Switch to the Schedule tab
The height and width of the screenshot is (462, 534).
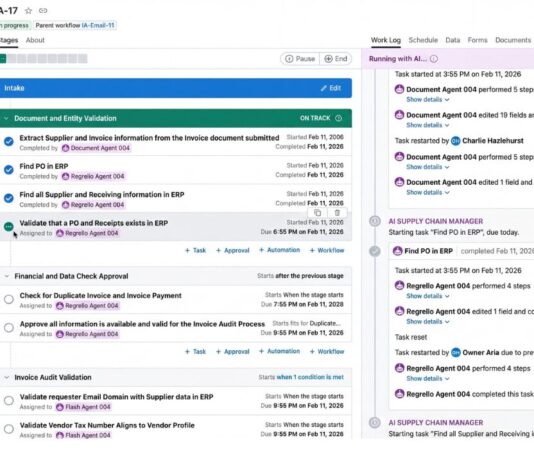pos(423,40)
